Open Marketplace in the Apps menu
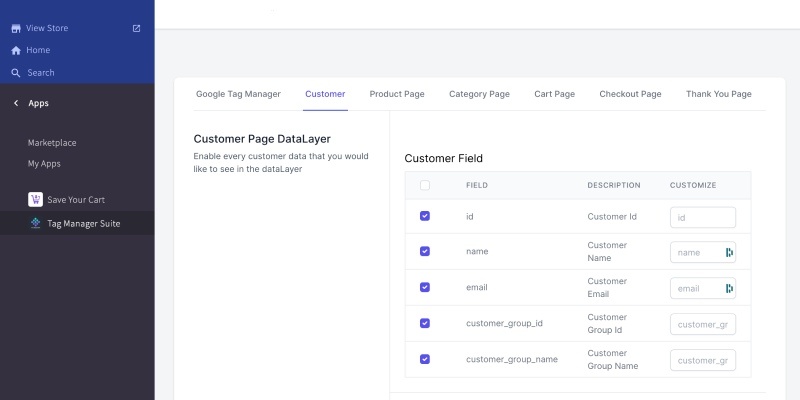 point(52,143)
